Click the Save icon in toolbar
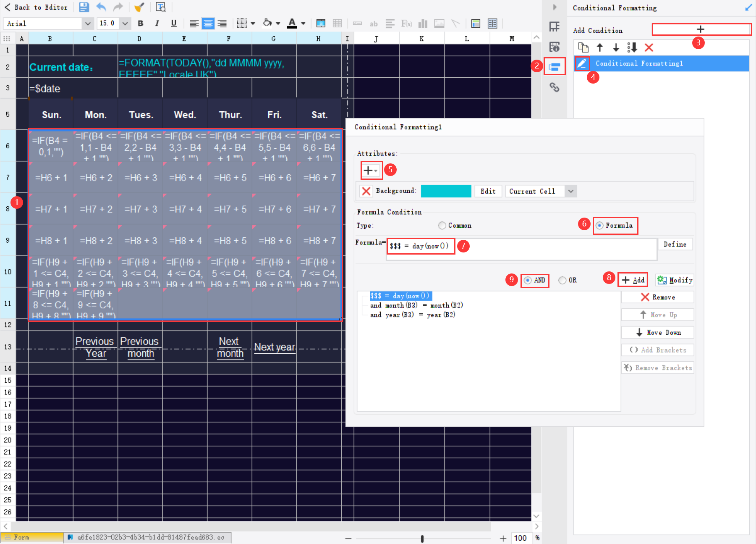 [x=84, y=7]
